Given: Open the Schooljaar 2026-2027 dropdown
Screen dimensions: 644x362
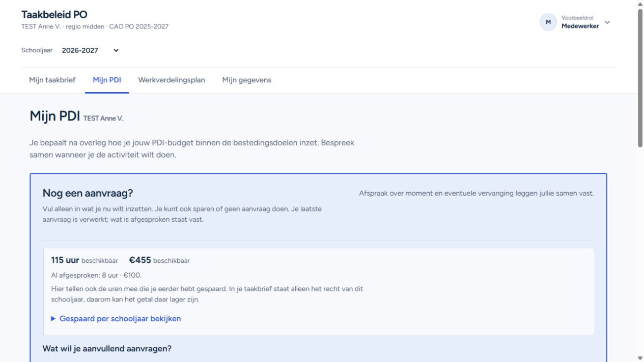Looking at the screenshot, I should (x=91, y=50).
